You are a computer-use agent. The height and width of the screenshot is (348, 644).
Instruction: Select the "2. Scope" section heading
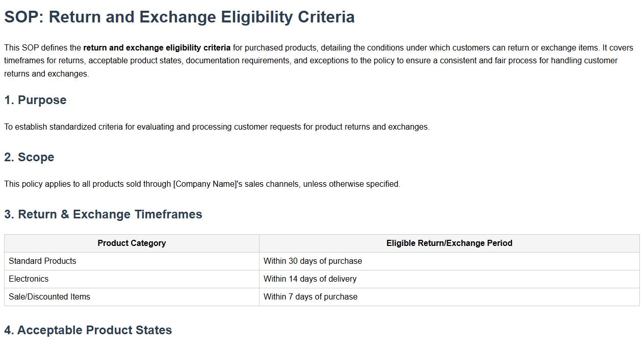point(29,157)
